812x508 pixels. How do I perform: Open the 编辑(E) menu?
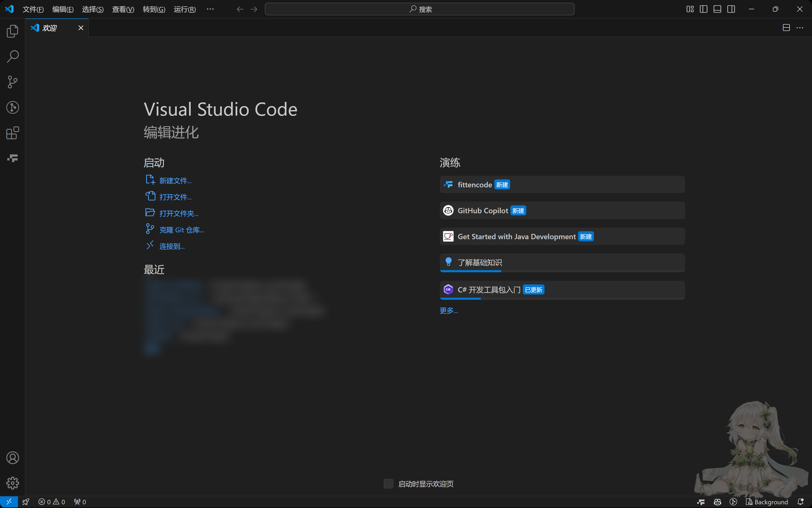click(63, 9)
